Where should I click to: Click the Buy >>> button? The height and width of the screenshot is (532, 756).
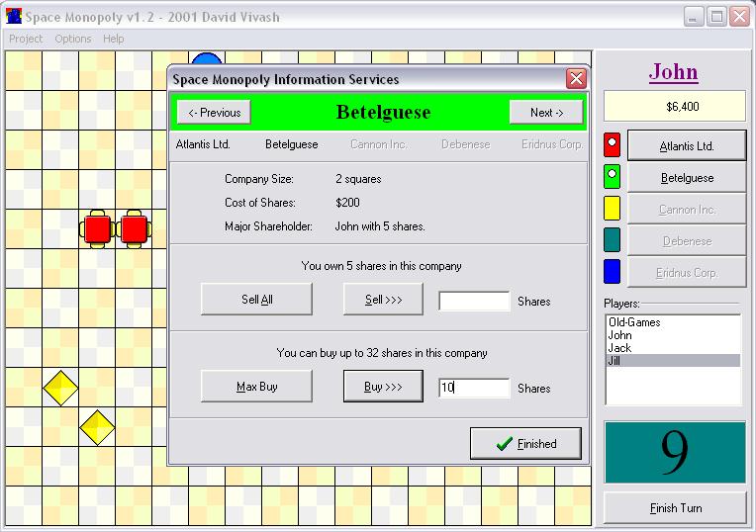[383, 387]
